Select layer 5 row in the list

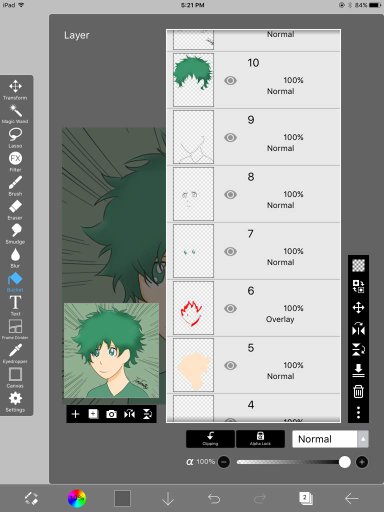[253, 365]
